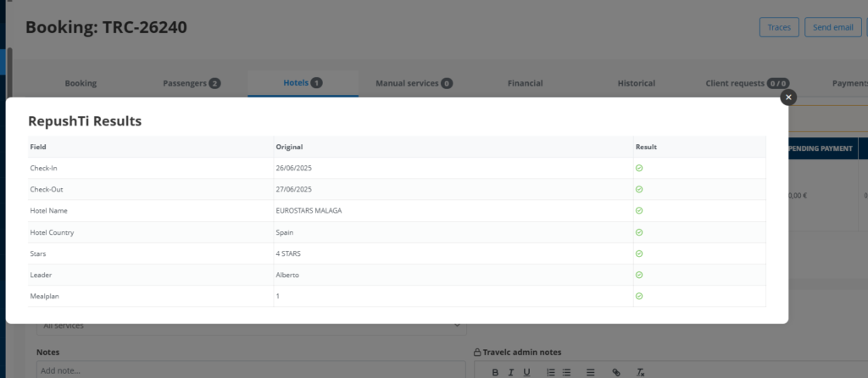Open the Financial tab

click(525, 83)
